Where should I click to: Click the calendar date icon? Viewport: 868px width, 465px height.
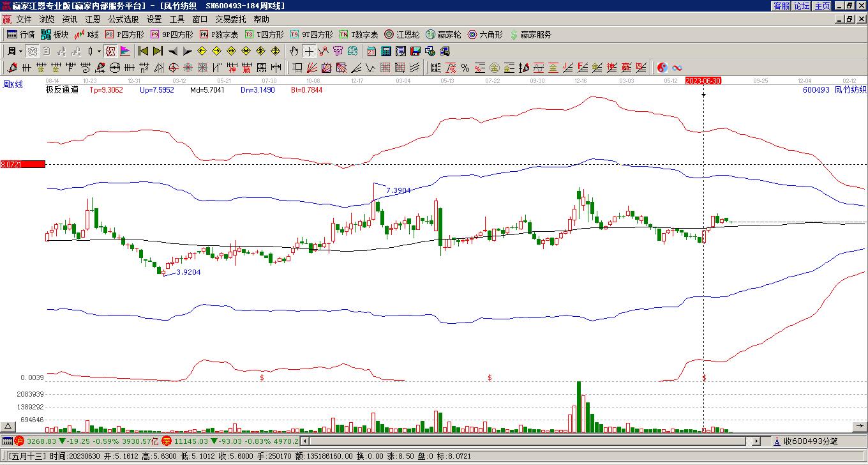point(371,51)
